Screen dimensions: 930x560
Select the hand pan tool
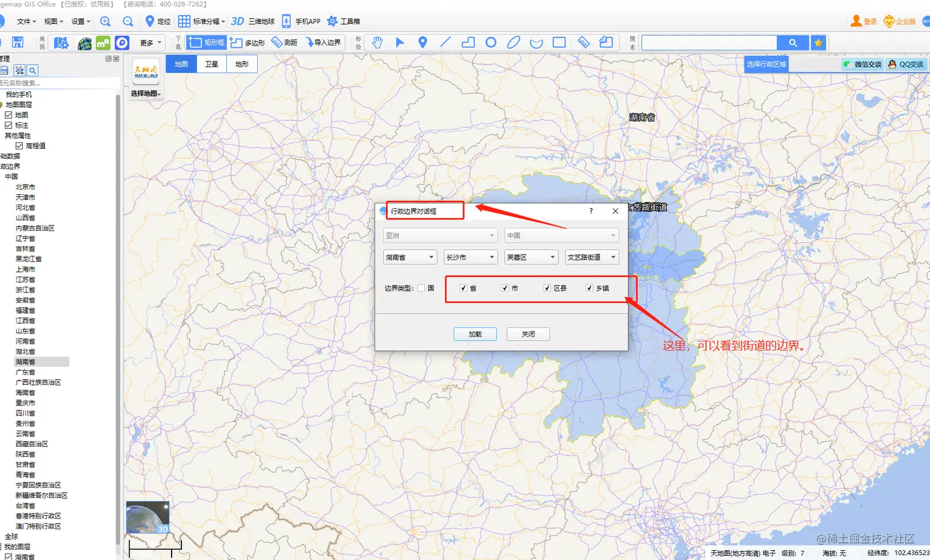(x=377, y=42)
